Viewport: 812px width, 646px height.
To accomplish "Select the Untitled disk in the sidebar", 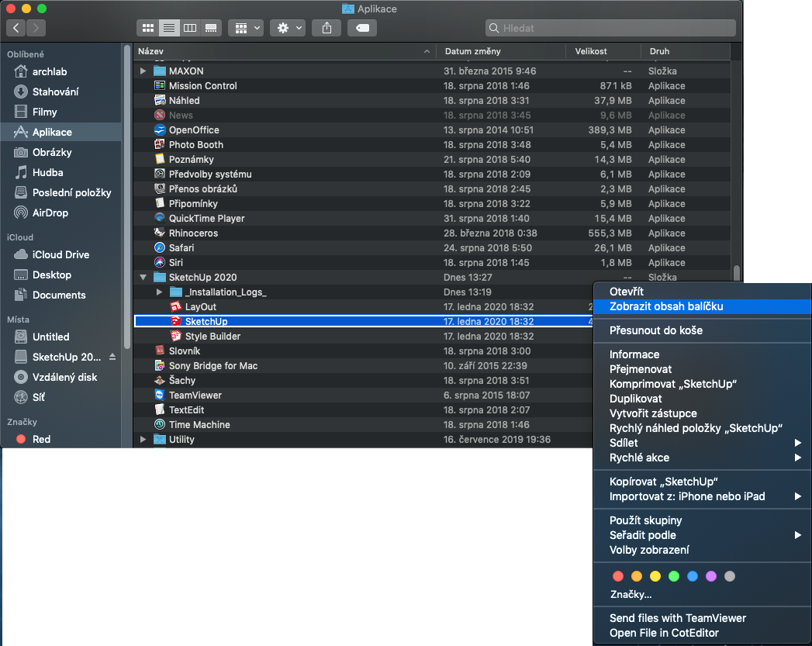I will [61, 337].
